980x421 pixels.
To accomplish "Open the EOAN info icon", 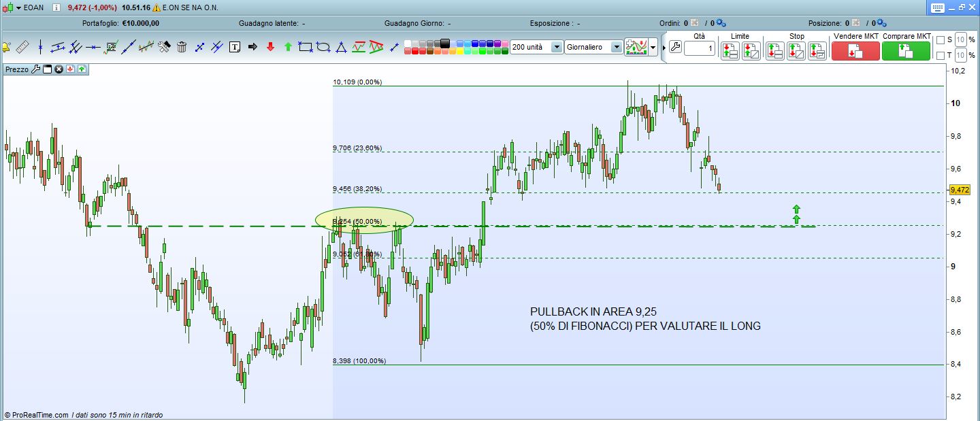I will (x=56, y=7).
